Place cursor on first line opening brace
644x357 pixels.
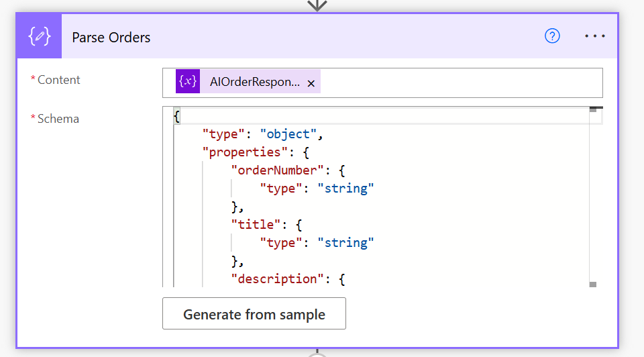tap(176, 116)
